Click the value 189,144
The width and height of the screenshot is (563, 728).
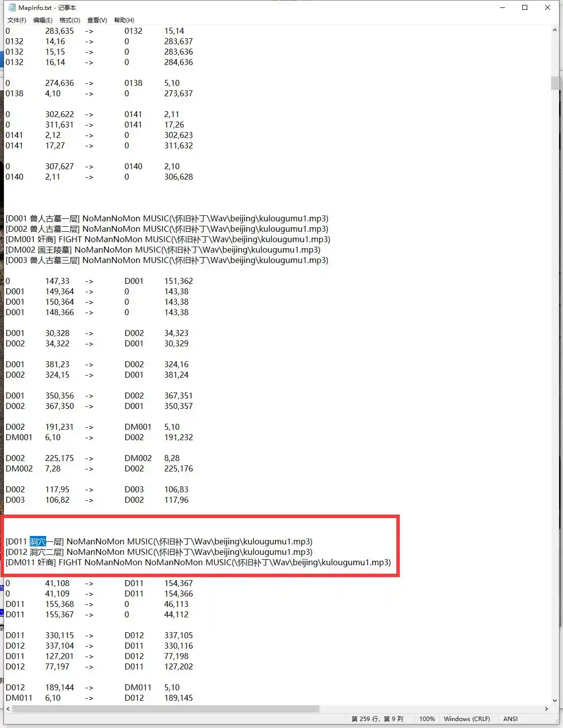(60, 687)
